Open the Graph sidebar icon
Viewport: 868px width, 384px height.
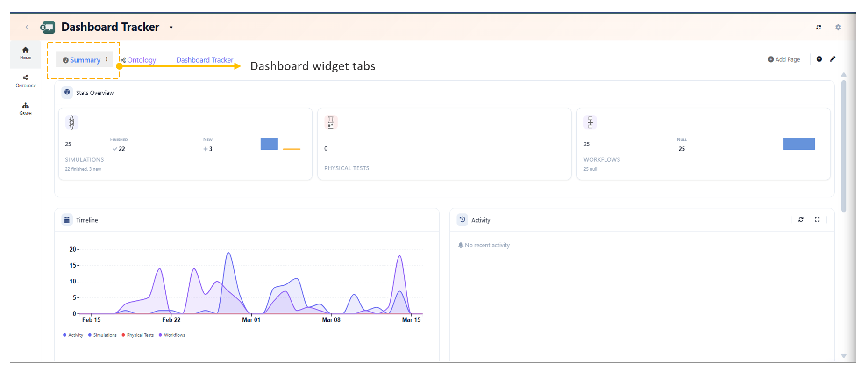coord(26,108)
